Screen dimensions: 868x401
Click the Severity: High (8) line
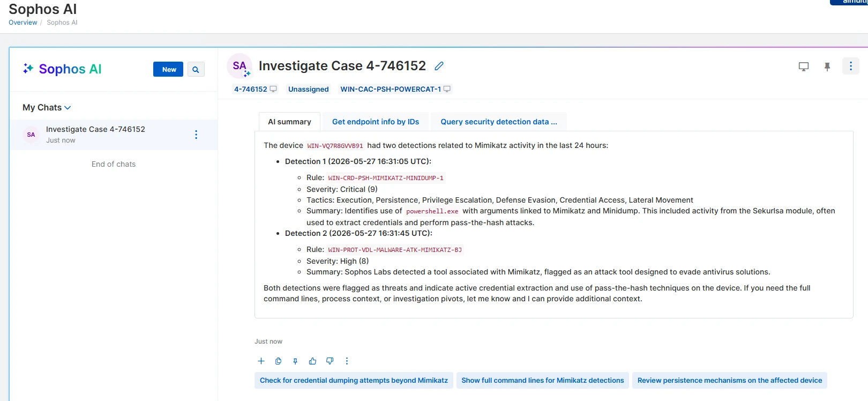point(338,261)
